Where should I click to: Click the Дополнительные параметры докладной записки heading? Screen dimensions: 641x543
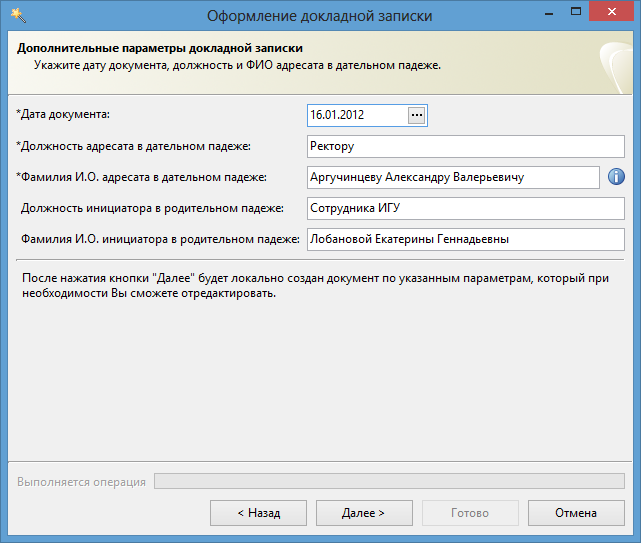[160, 48]
